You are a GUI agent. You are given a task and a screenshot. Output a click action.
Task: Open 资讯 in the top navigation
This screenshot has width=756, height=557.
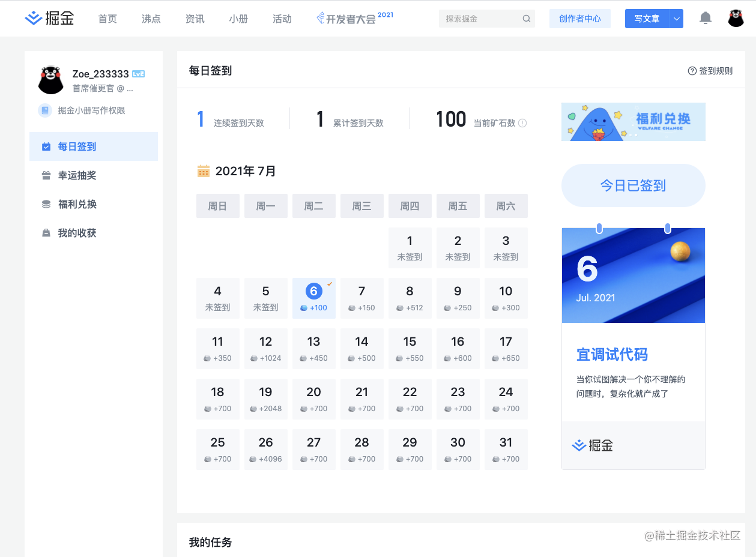coord(195,19)
